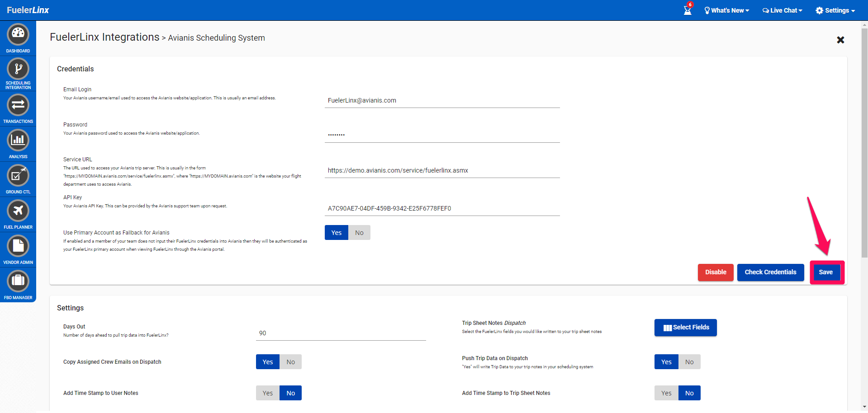Screen dimensions: 868x413
Task: Click the FuelerLinx logo
Action: click(28, 10)
